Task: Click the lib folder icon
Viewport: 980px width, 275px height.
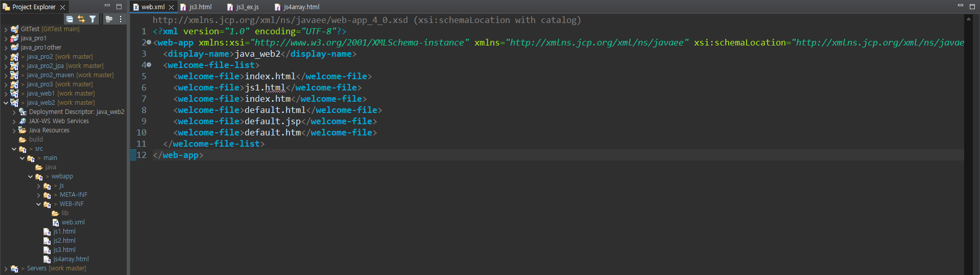Action: point(55,213)
